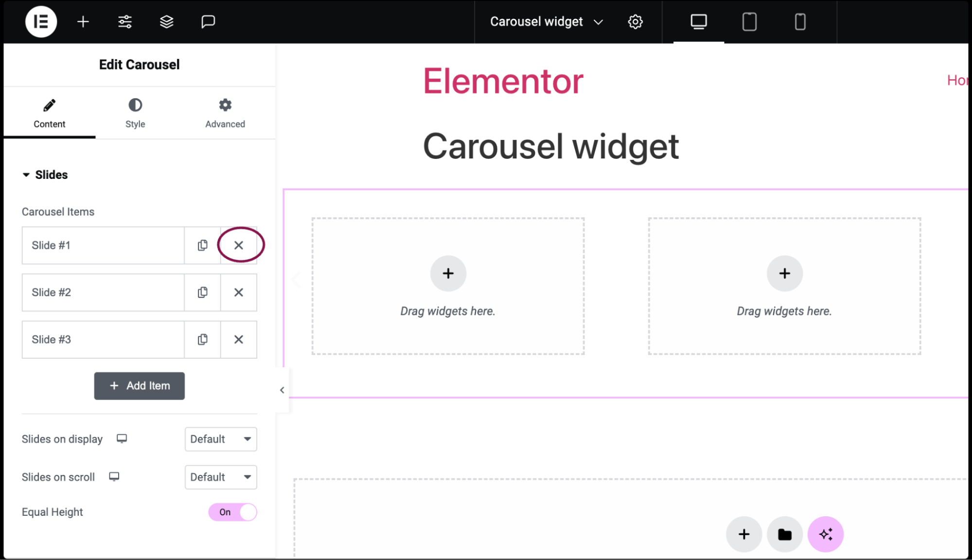Open site settings via the gear icon
Screen dimensions: 972x560
[x=635, y=21]
